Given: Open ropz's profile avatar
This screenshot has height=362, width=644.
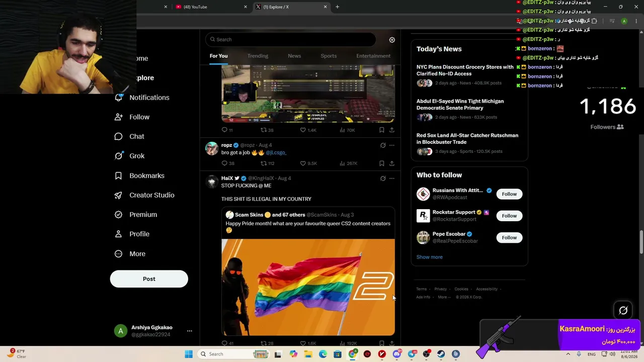Looking at the screenshot, I should click(x=212, y=148).
